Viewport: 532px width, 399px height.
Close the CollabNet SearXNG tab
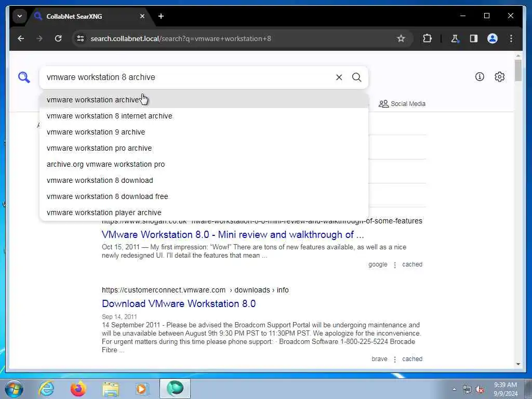142,16
